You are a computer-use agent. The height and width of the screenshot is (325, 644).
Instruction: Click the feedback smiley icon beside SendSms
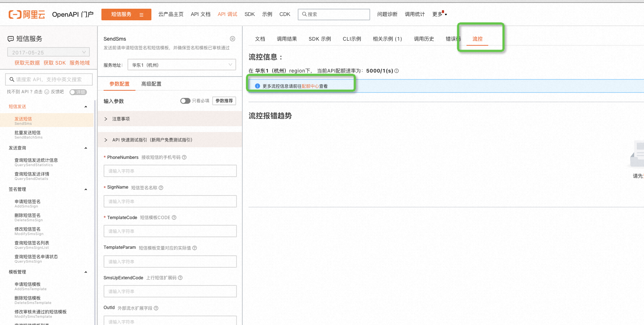pos(233,39)
